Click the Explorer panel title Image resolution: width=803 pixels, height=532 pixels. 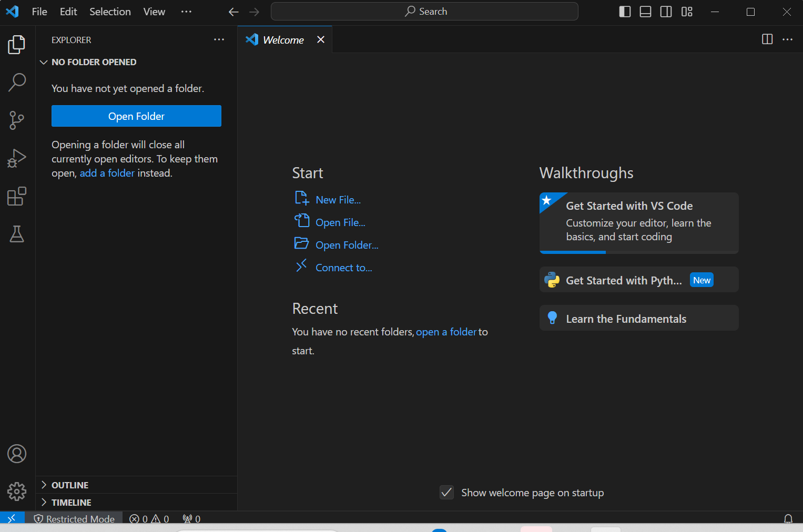pos(72,40)
